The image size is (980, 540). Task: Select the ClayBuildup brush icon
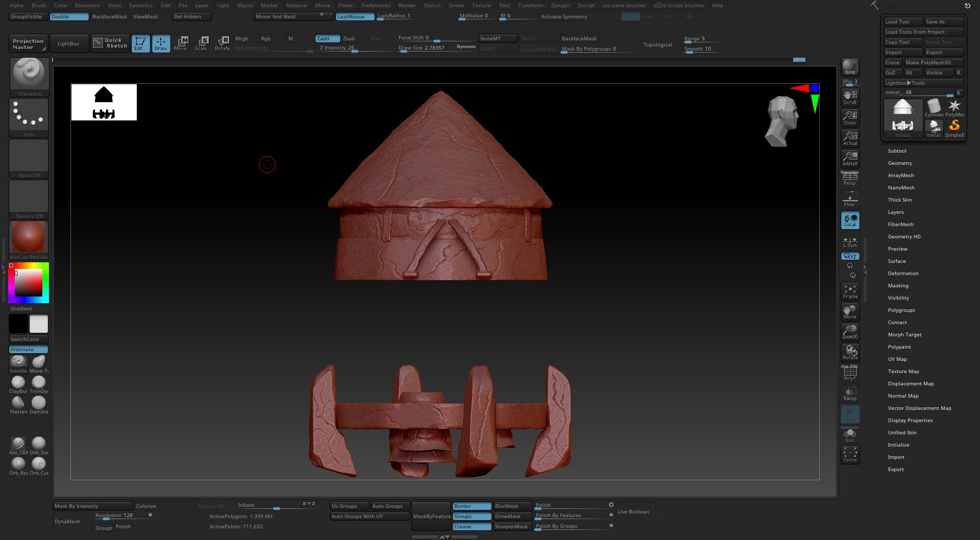click(18, 383)
